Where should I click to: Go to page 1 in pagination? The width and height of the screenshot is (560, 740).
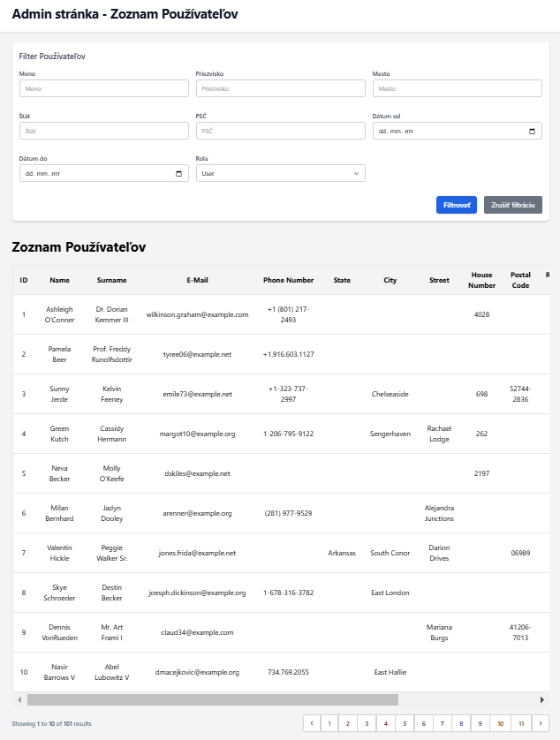tap(329, 723)
